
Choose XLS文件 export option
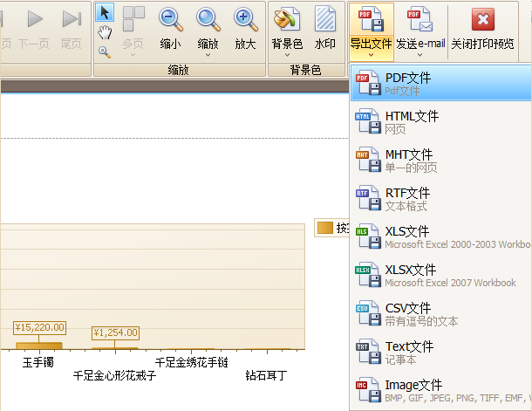(440, 236)
